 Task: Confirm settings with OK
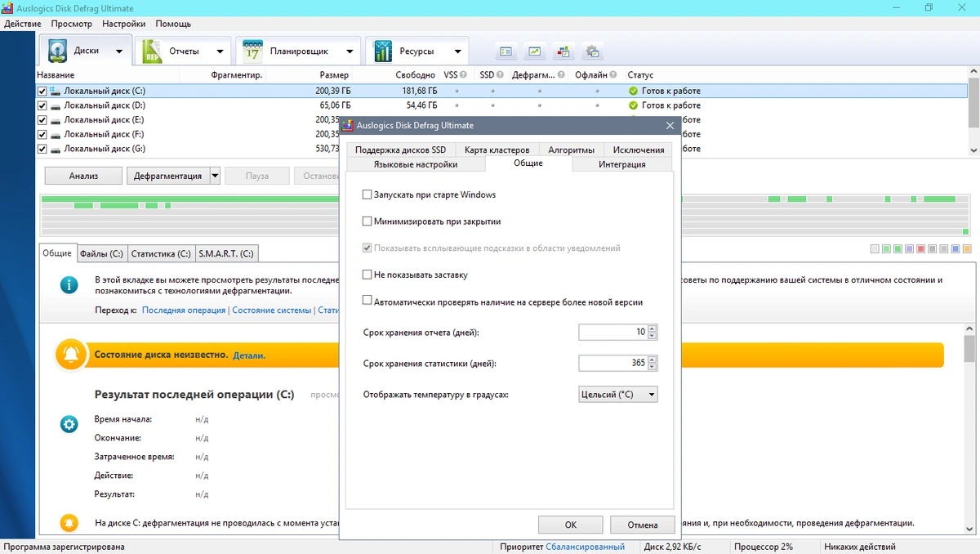pyautogui.click(x=571, y=525)
